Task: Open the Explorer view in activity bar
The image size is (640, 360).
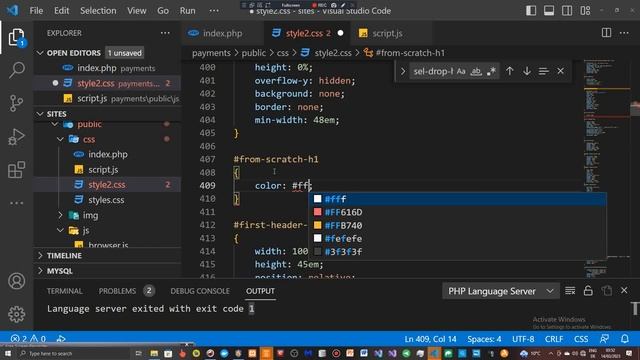Action: [16, 38]
